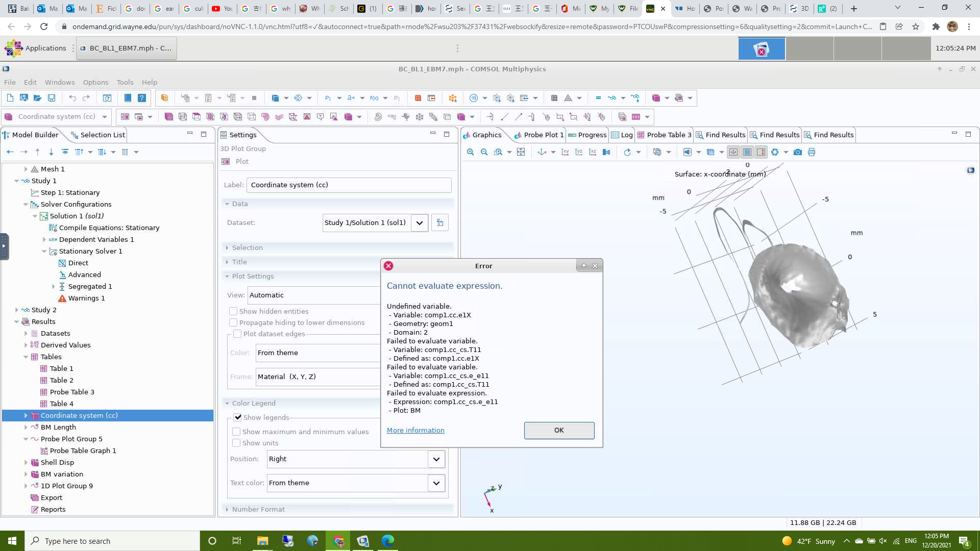Viewport: 980px width, 551px height.
Task: Click Go to Source icon beside Dataset
Action: pos(440,222)
